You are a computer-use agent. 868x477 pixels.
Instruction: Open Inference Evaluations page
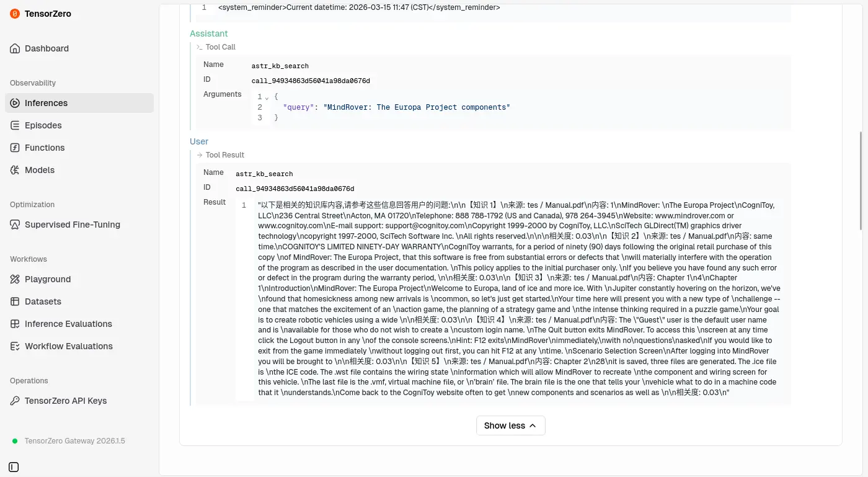(68, 324)
